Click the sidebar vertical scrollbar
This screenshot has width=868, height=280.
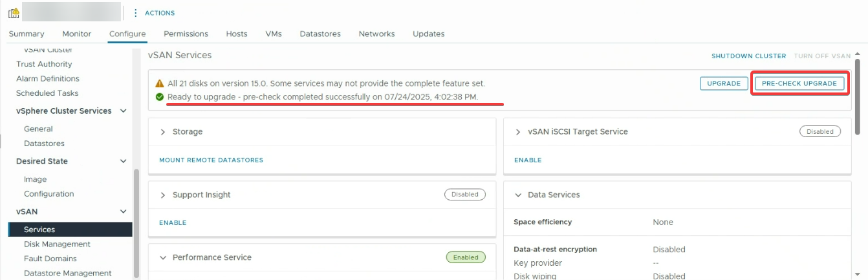coord(136,223)
